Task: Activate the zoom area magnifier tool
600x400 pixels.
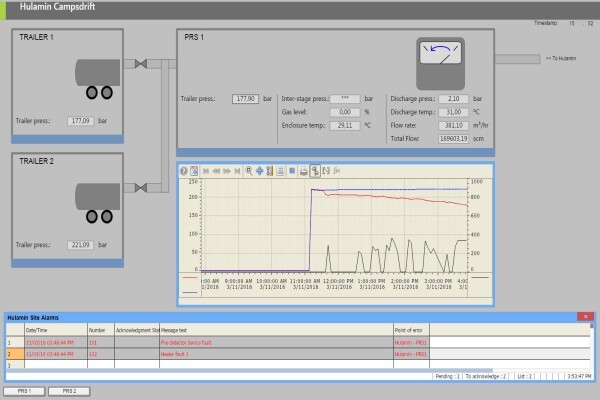Action: tap(249, 171)
